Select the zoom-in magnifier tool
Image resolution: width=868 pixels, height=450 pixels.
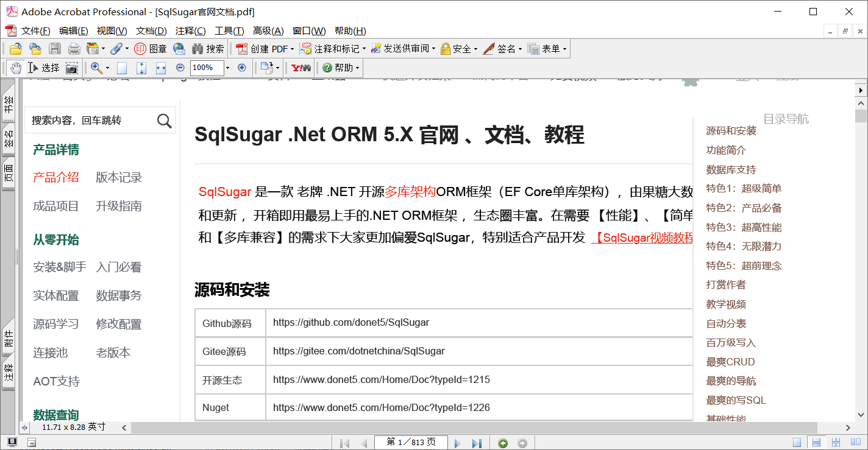96,68
